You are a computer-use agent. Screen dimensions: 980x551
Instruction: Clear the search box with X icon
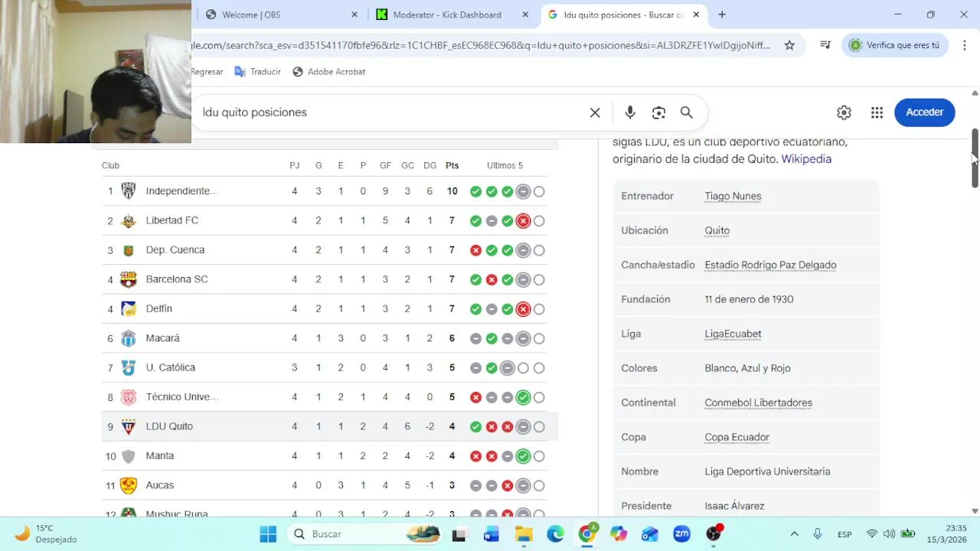595,112
